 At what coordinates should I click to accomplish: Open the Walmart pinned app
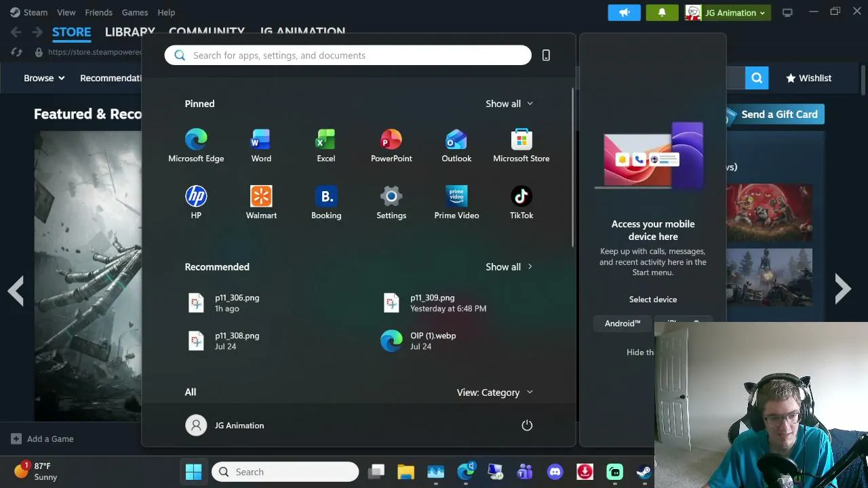(x=261, y=203)
